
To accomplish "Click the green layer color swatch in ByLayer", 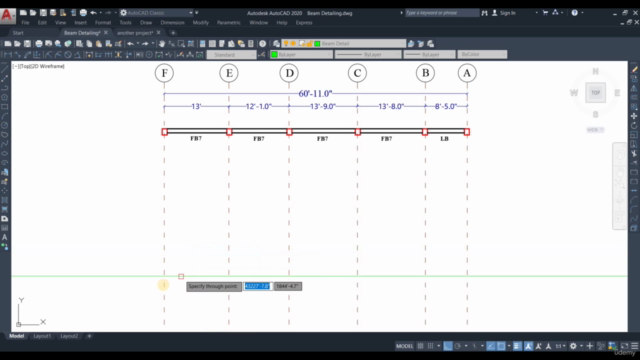I will click(x=275, y=54).
